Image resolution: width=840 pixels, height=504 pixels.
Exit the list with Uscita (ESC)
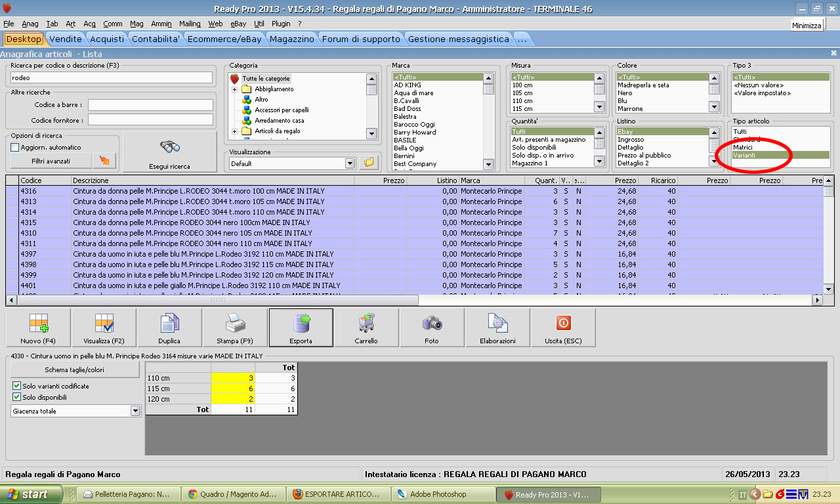563,327
